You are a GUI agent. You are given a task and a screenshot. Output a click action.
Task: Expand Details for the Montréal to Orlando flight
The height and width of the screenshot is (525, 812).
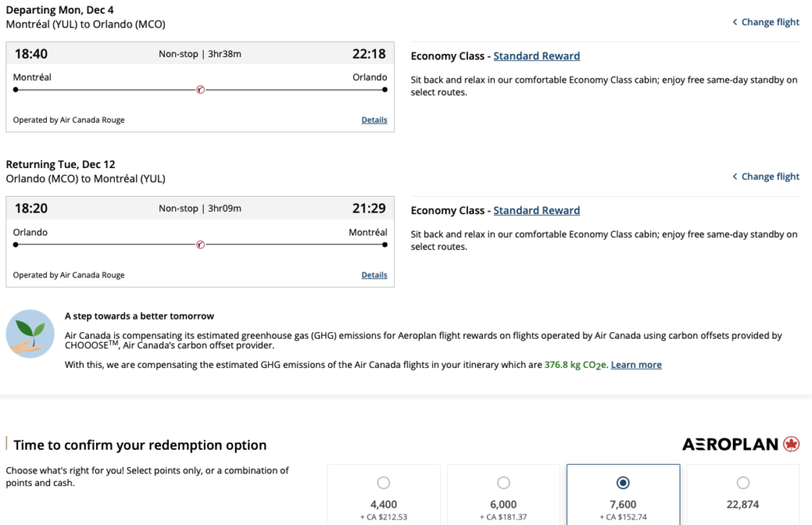click(374, 121)
